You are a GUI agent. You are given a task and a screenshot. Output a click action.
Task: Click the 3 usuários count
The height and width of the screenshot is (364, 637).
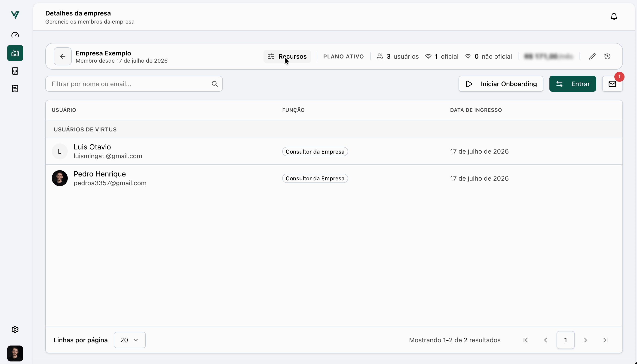(x=398, y=57)
